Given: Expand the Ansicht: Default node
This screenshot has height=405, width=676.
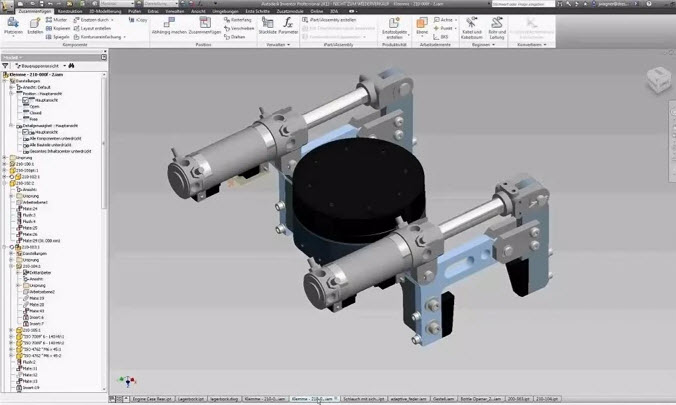Looking at the screenshot, I should tap(12, 87).
